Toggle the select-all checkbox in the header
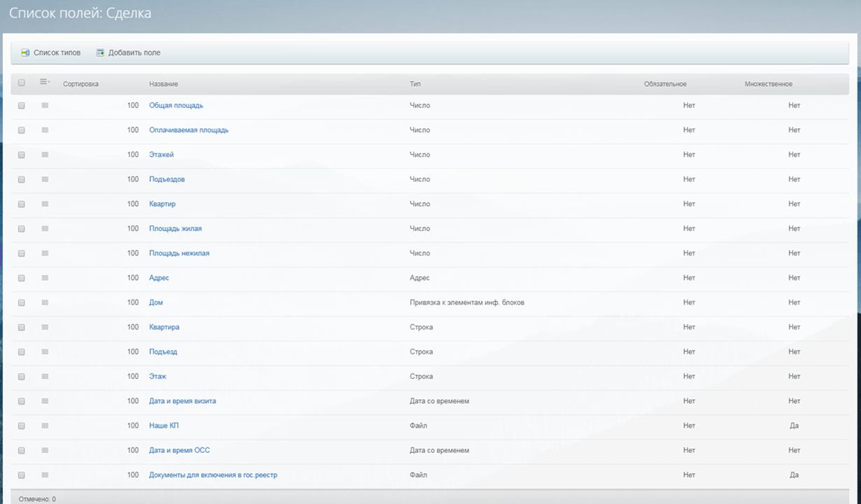861x504 pixels. click(22, 83)
